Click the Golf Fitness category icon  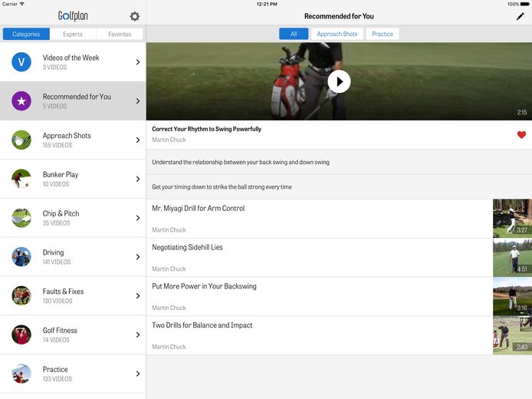tap(21, 335)
